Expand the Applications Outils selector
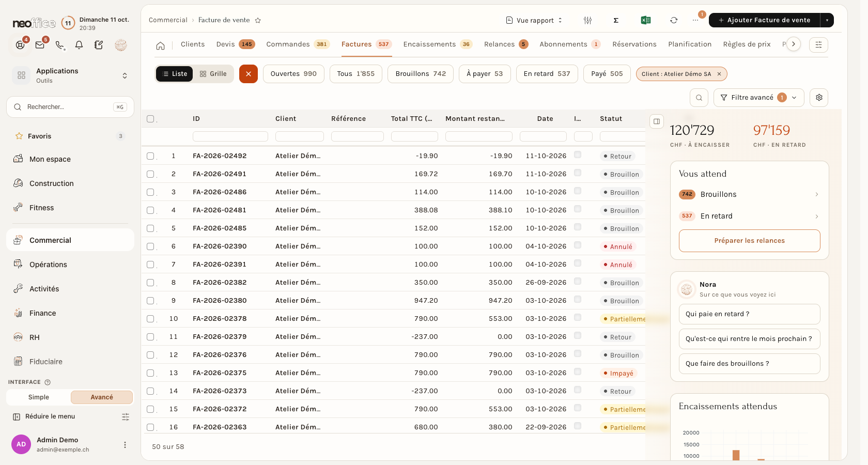Screen dimensions: 868x465 70,75
